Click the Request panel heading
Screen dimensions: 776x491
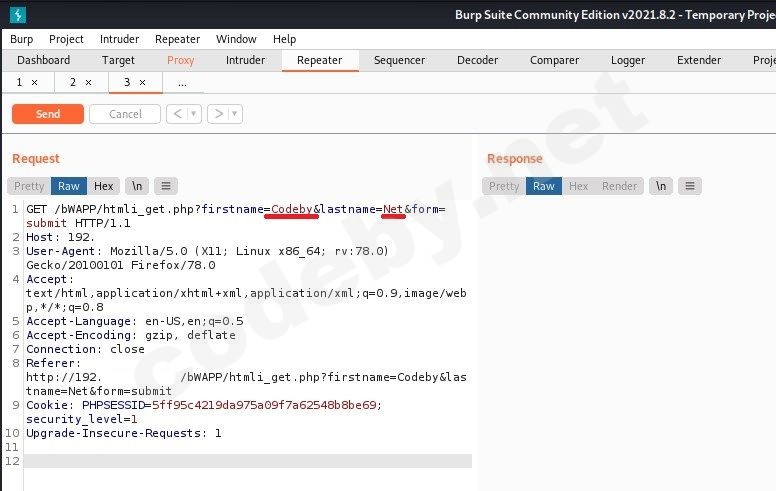(x=36, y=159)
